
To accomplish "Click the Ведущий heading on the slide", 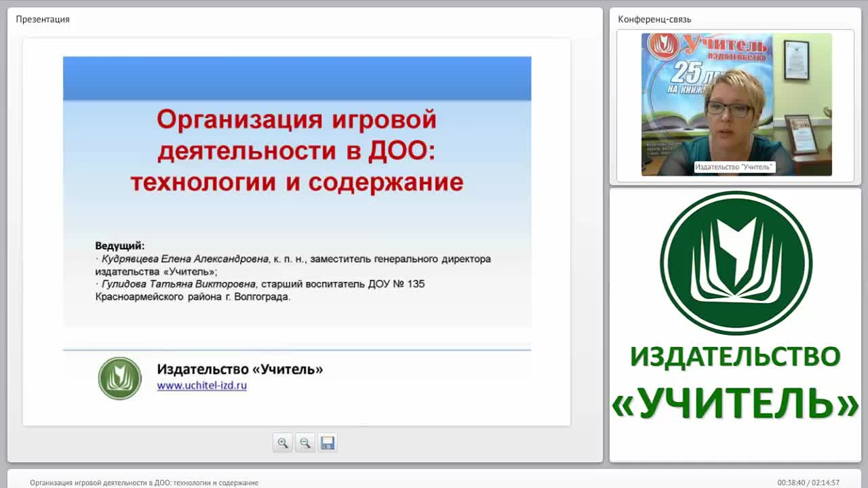I will (120, 246).
